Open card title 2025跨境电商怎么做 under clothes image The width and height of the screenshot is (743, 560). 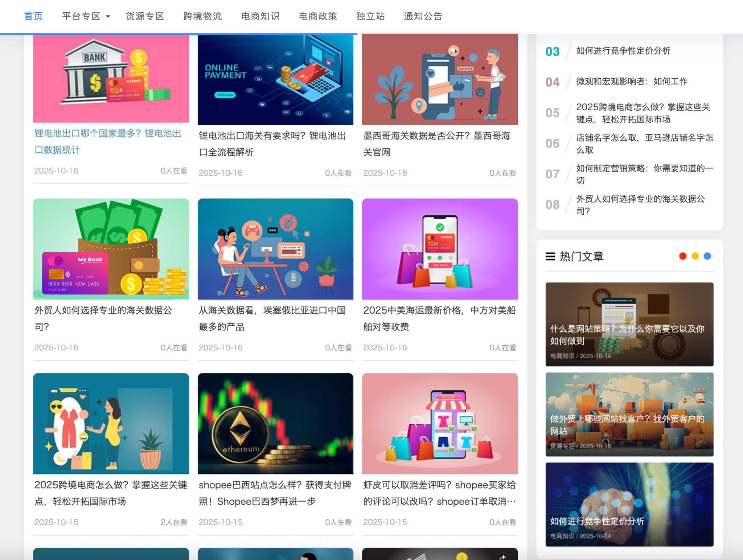(111, 493)
